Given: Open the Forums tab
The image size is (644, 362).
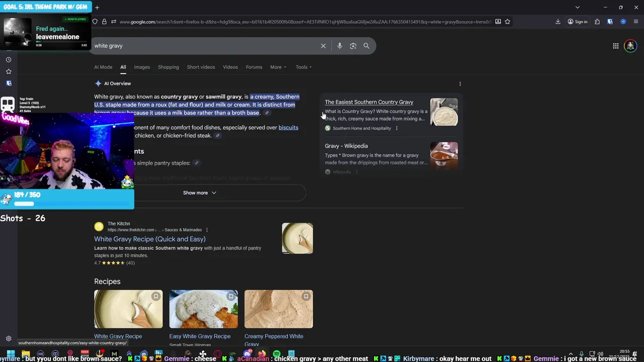Looking at the screenshot, I should coord(254,67).
